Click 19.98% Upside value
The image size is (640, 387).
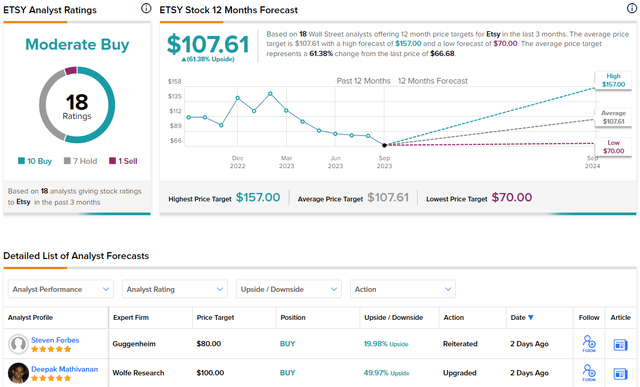tap(386, 344)
